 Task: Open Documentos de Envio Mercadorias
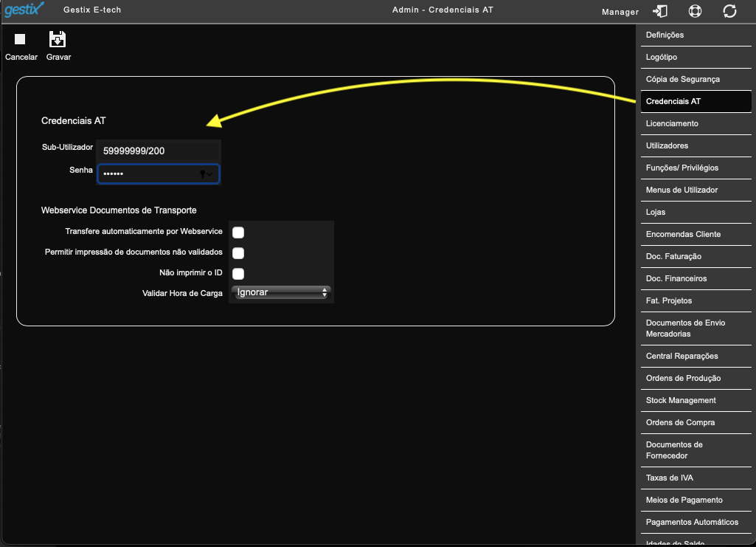[x=696, y=329]
